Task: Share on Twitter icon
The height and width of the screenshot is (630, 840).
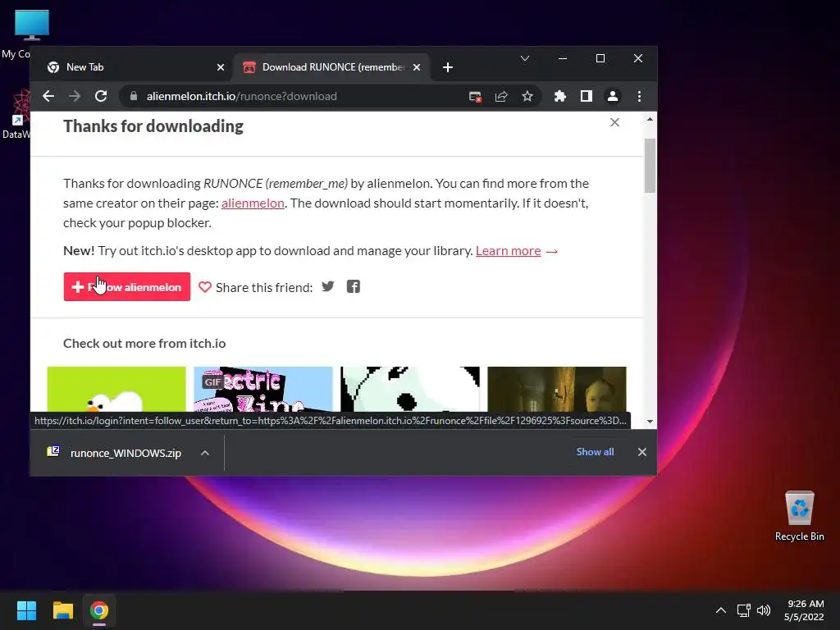Action: [x=328, y=286]
